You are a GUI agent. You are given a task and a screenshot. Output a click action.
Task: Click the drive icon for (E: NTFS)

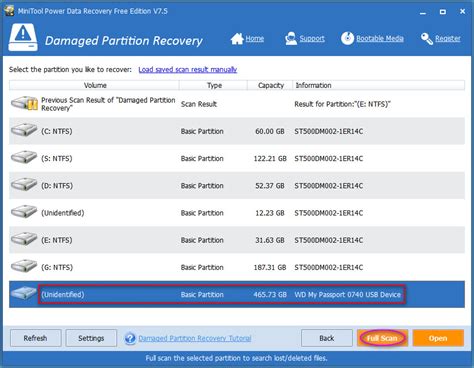[x=24, y=239]
